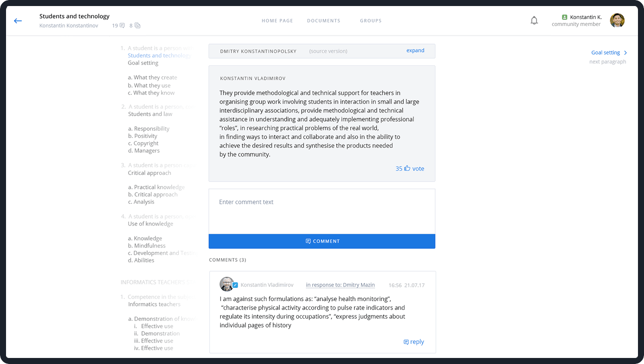Click the chevron next to Goal setting
The image size is (644, 364).
625,53
